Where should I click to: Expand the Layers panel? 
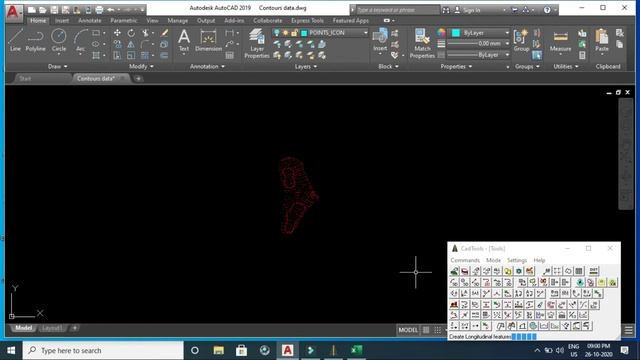pyautogui.click(x=306, y=66)
